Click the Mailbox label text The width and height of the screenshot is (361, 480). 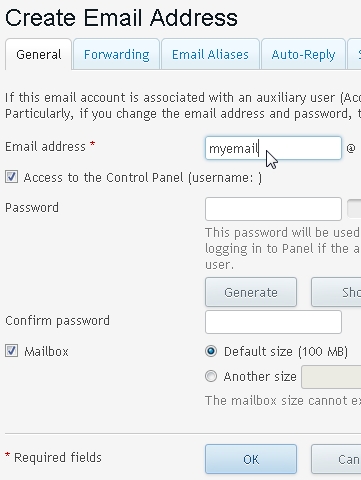[x=46, y=351]
